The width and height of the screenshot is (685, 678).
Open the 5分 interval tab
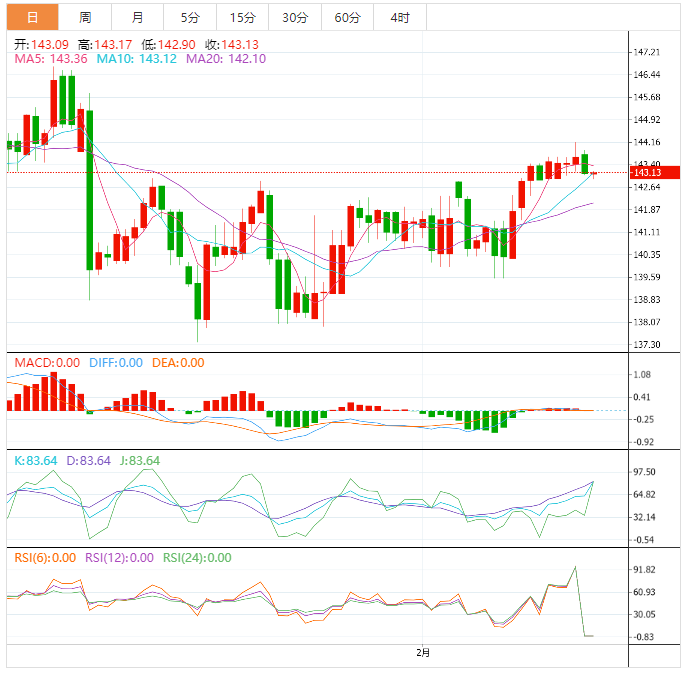(190, 17)
